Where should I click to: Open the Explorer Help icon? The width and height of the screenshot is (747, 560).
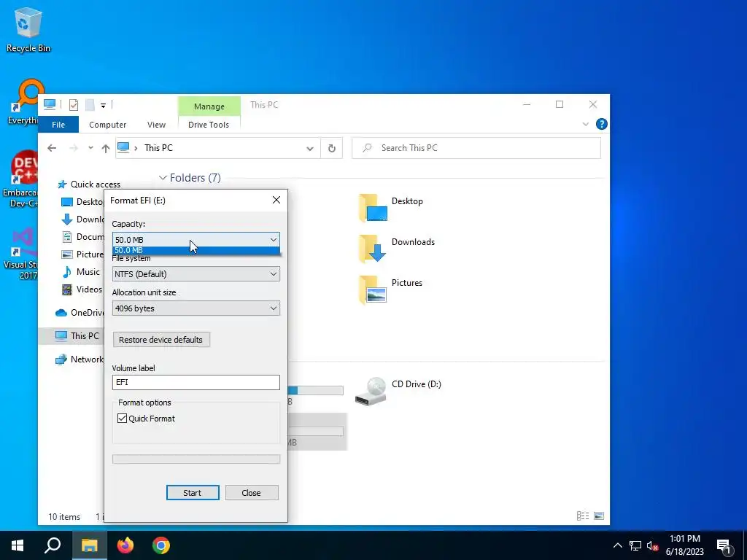pos(602,124)
